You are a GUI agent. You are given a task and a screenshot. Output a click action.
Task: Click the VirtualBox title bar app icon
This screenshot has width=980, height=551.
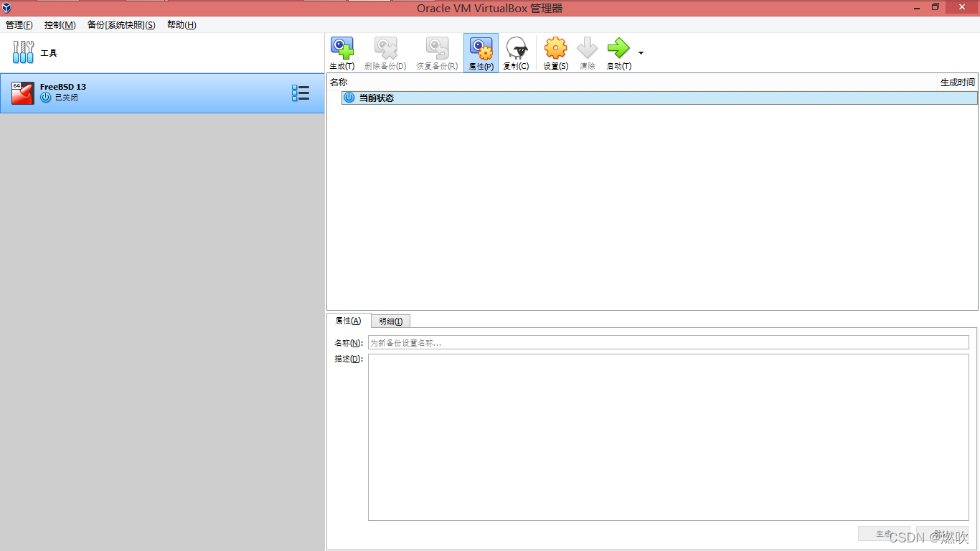(x=6, y=8)
